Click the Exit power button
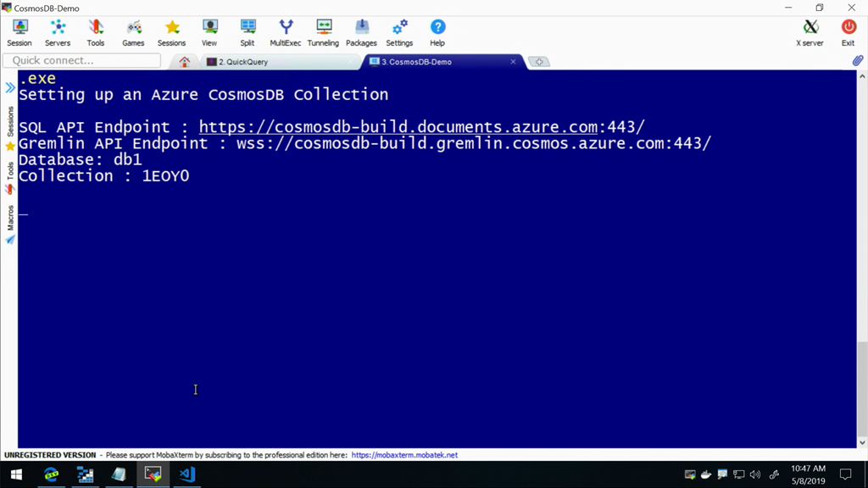 pyautogui.click(x=848, y=33)
